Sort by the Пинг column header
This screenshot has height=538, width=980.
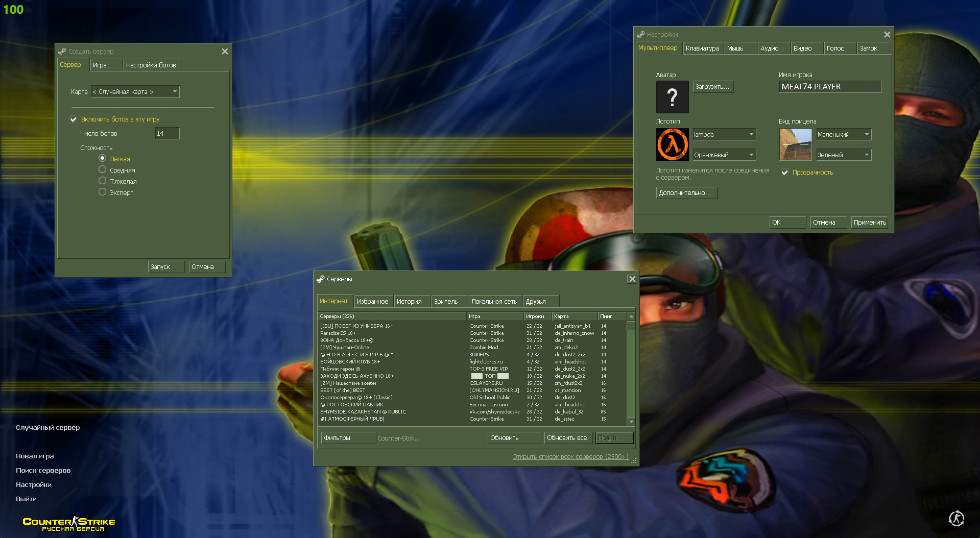[x=612, y=316]
